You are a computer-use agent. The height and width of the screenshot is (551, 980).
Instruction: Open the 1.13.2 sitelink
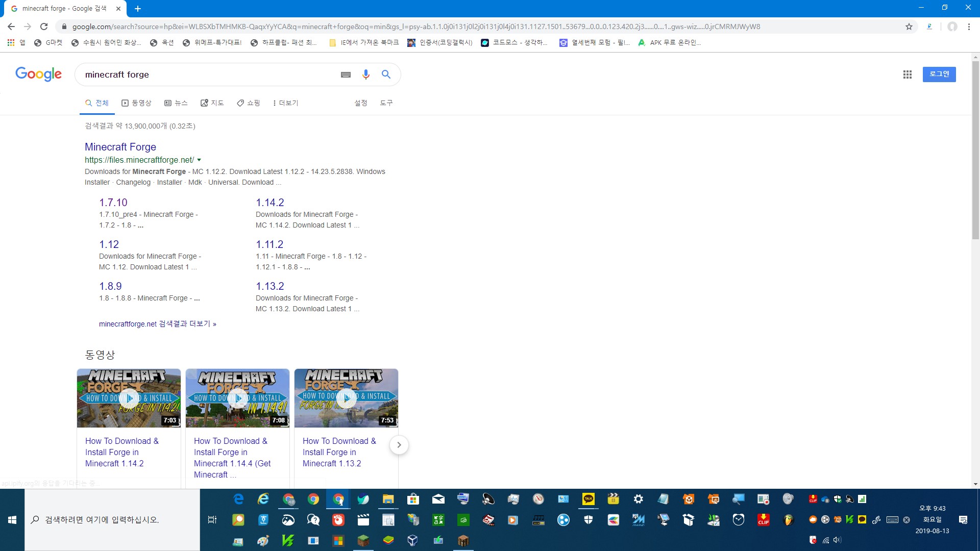[x=270, y=286]
